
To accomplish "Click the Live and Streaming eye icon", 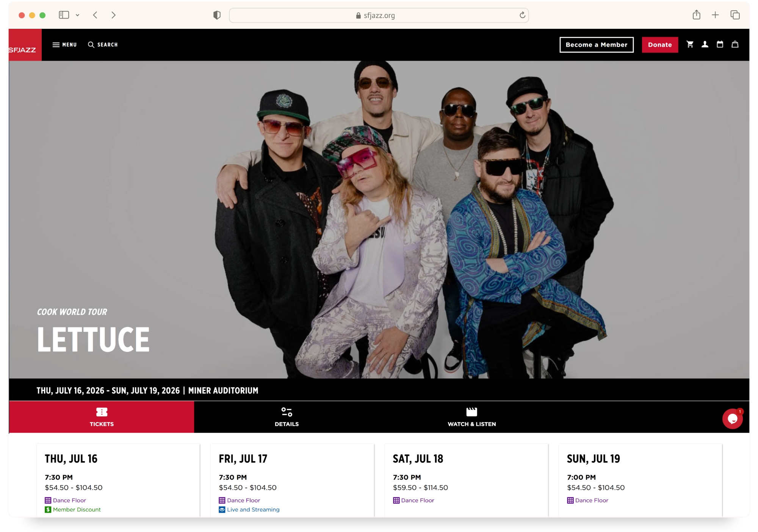I will click(x=222, y=510).
